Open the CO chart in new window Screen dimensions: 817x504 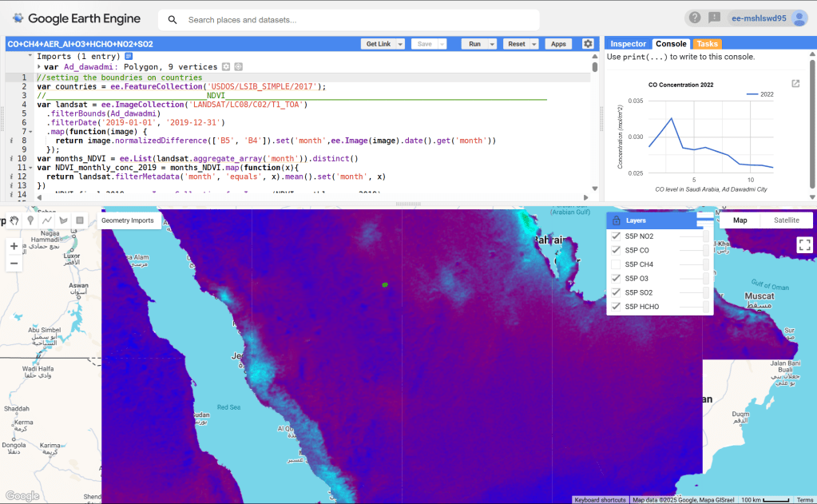click(795, 84)
